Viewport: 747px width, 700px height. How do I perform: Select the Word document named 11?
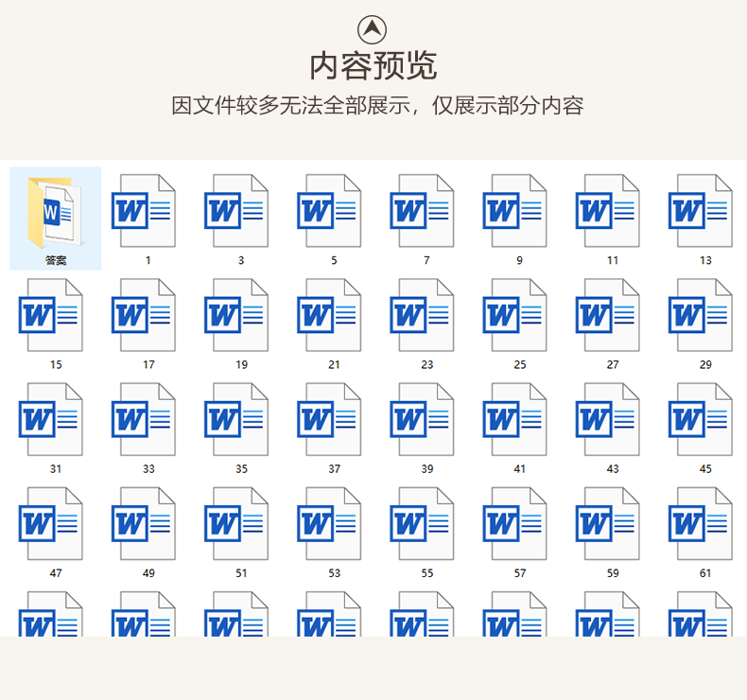coord(608,211)
